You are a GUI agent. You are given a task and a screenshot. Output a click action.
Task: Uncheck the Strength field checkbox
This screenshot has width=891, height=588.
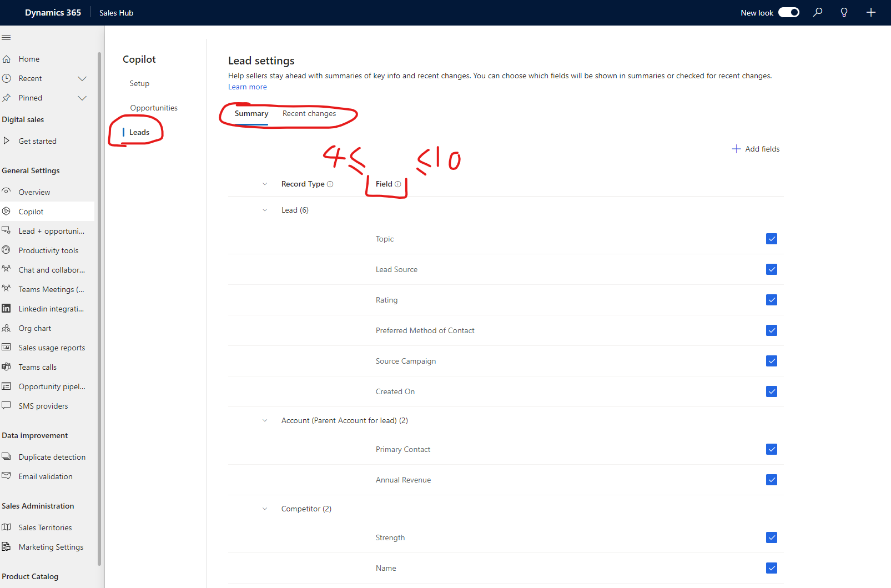(772, 537)
